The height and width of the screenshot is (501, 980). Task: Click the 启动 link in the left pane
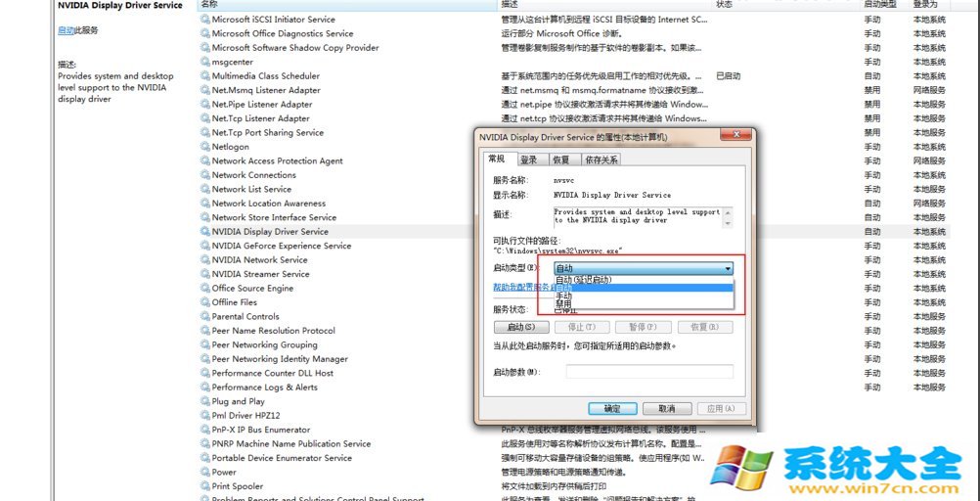(x=66, y=30)
